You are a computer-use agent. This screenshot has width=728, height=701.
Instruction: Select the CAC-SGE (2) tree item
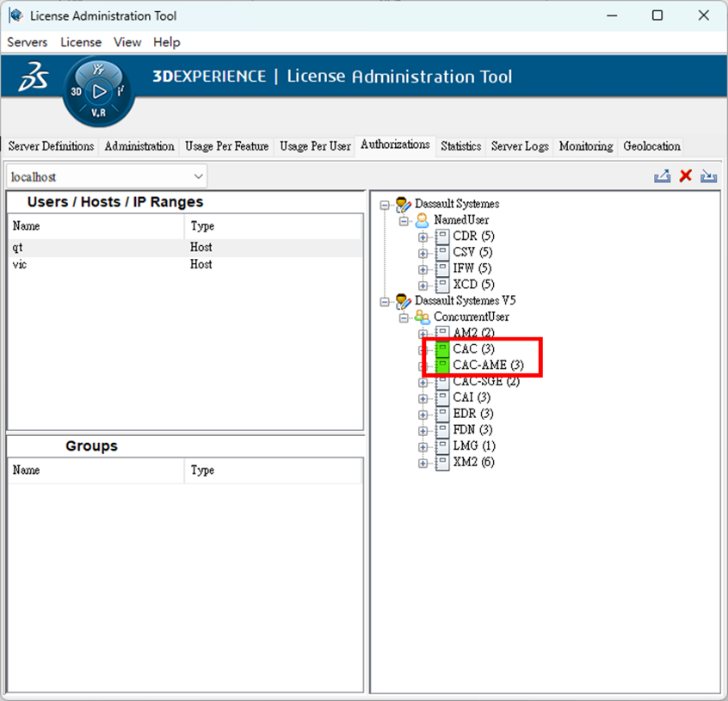[x=486, y=381]
